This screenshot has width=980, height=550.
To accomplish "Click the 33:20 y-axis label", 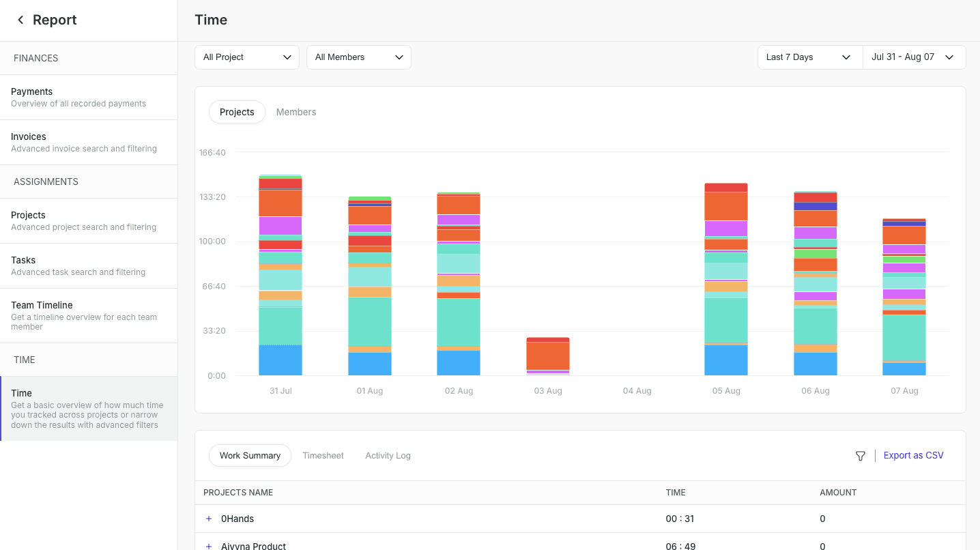I will (x=214, y=331).
